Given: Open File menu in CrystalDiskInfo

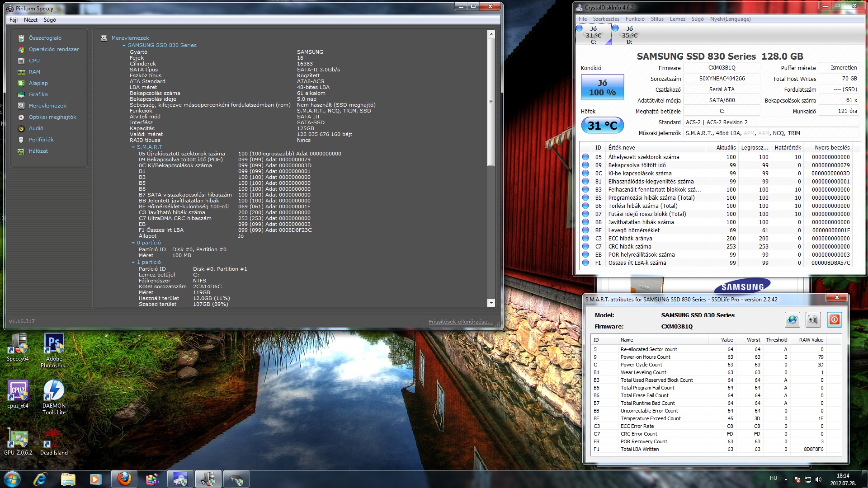Looking at the screenshot, I should (583, 19).
